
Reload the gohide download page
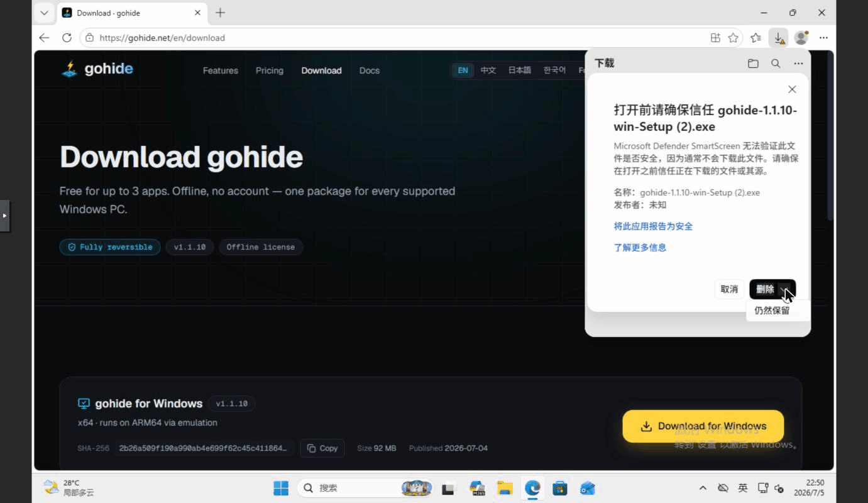click(x=67, y=38)
